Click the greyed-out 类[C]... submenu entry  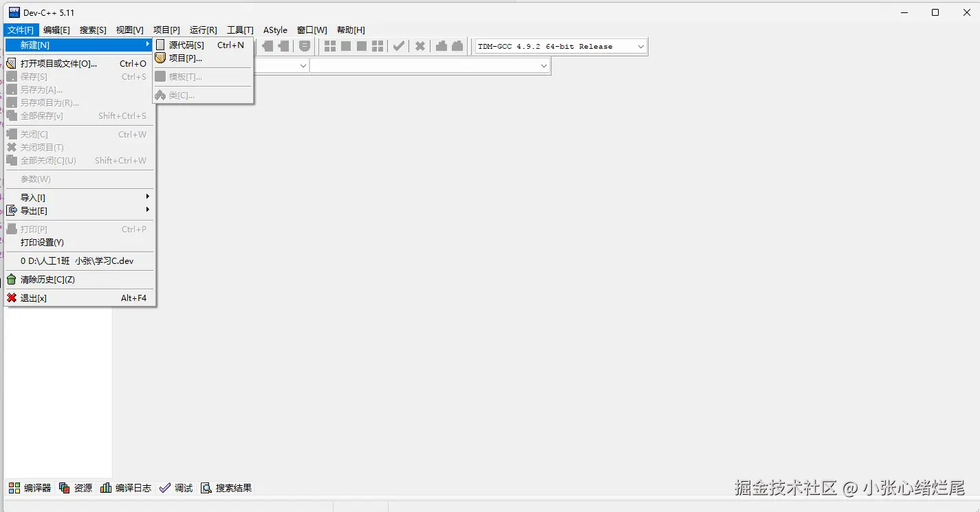[x=204, y=95]
